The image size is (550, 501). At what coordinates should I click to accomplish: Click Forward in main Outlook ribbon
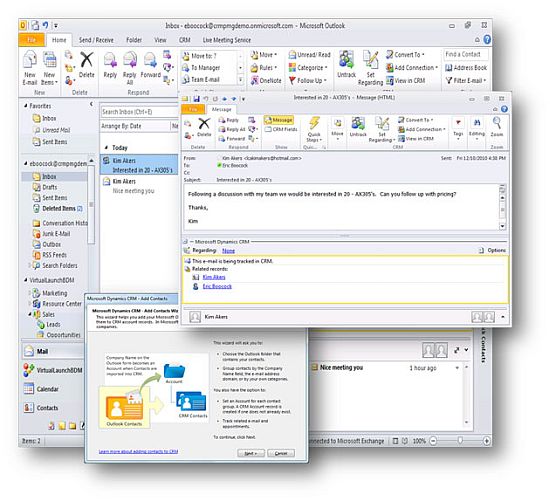point(150,65)
